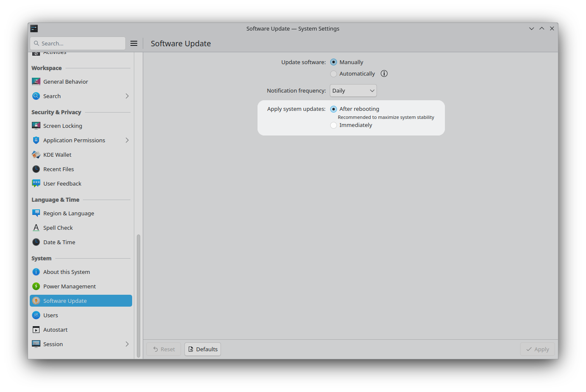Viewport: 586px width, 392px height.
Task: Click the System Settings titlebar app icon
Action: tap(34, 28)
